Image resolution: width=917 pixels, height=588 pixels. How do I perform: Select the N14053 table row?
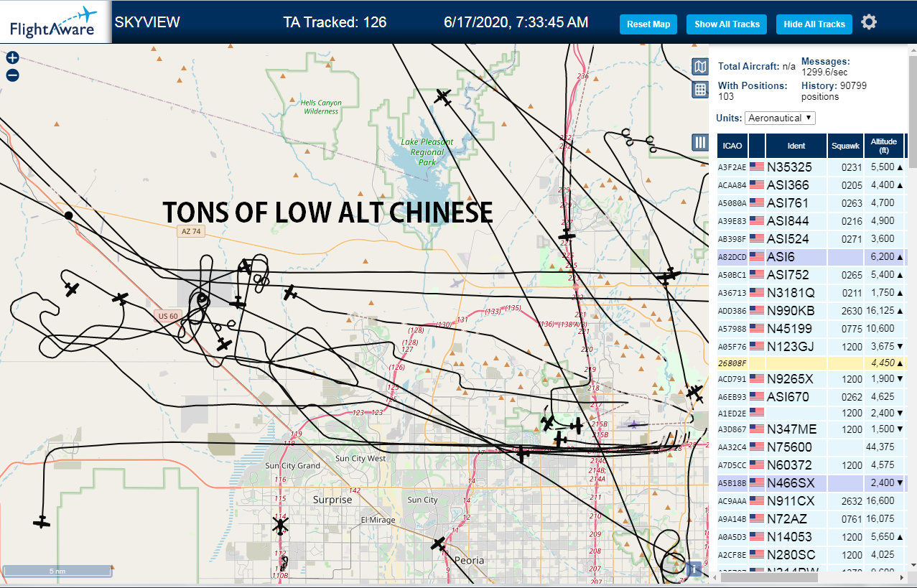click(x=811, y=536)
